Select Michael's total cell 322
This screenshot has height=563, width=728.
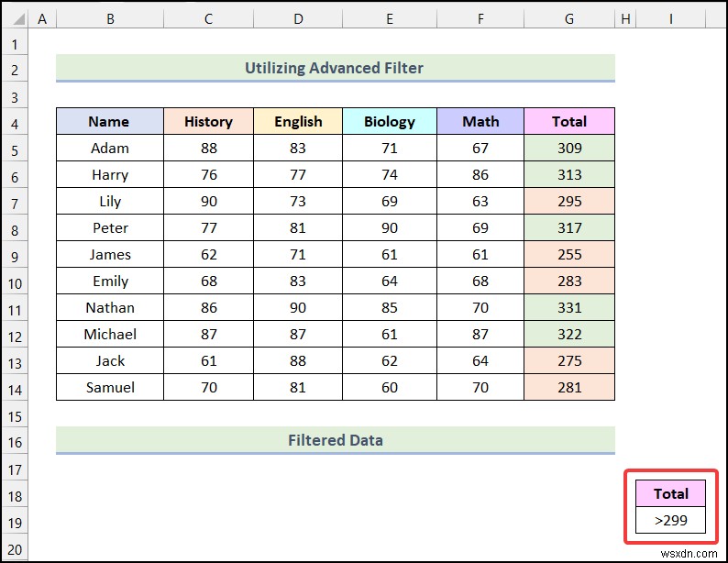(569, 334)
